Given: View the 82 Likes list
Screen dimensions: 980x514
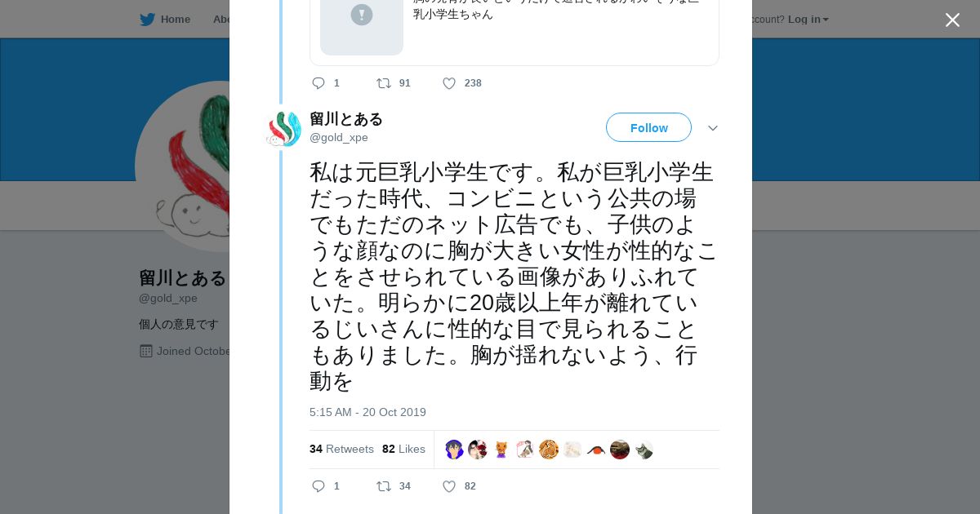Looking at the screenshot, I should pyautogui.click(x=403, y=450).
